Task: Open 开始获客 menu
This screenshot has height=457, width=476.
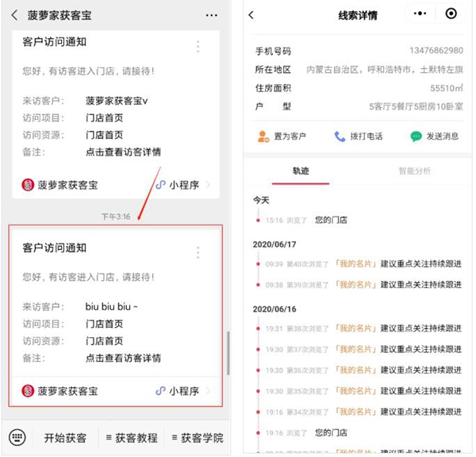Action: [65, 438]
